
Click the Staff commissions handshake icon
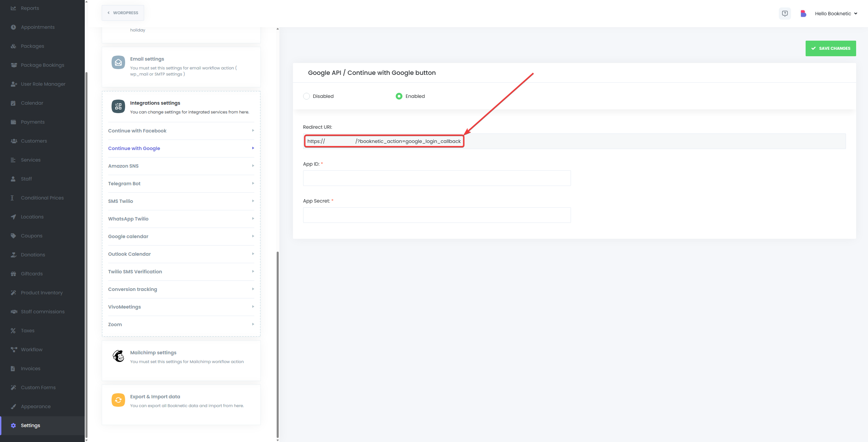point(14,312)
